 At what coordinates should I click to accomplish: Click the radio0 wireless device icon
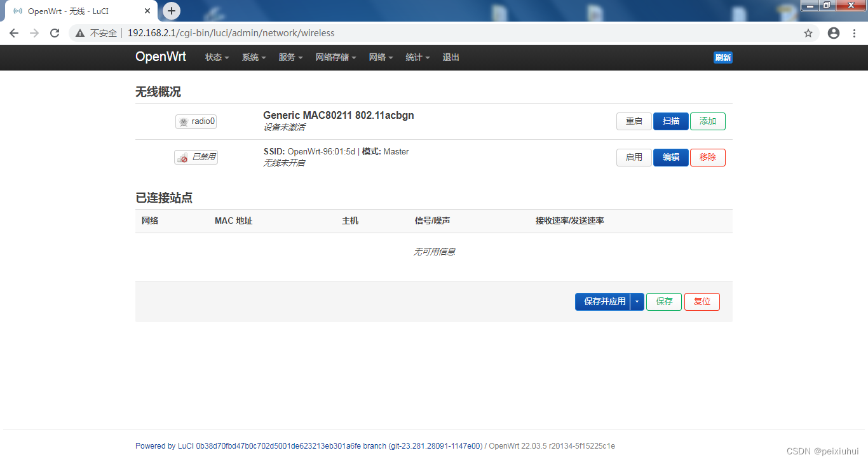(x=196, y=121)
